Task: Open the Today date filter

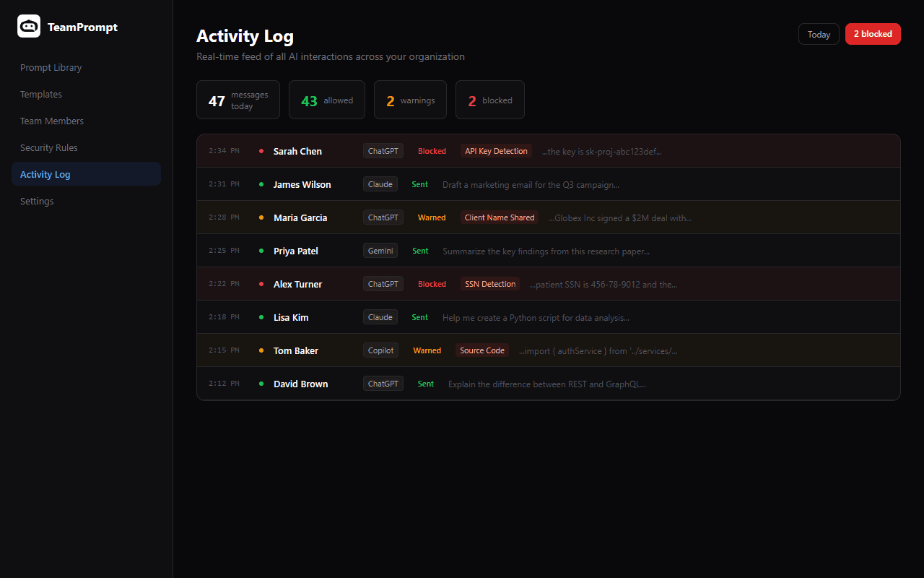Action: tap(819, 33)
